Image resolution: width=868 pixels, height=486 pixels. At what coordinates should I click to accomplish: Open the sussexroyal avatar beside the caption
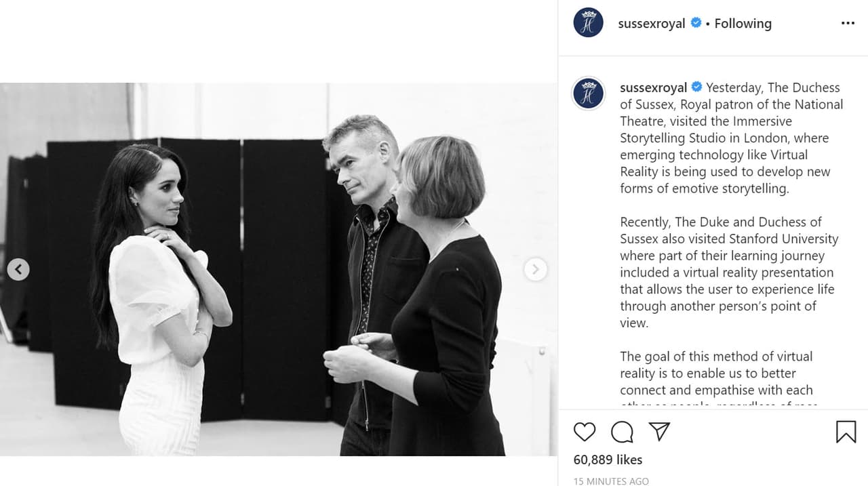coord(588,94)
